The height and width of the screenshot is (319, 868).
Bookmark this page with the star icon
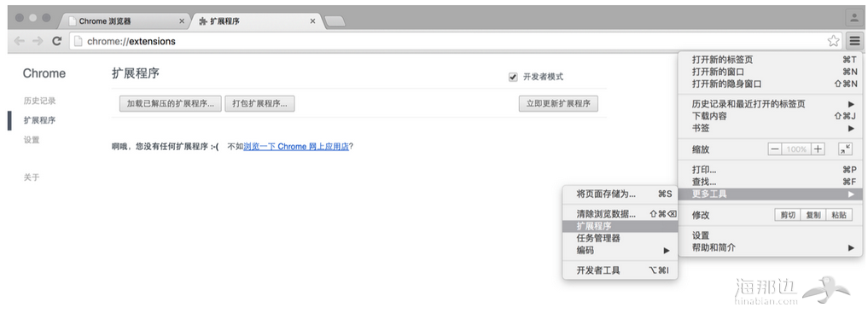(833, 41)
